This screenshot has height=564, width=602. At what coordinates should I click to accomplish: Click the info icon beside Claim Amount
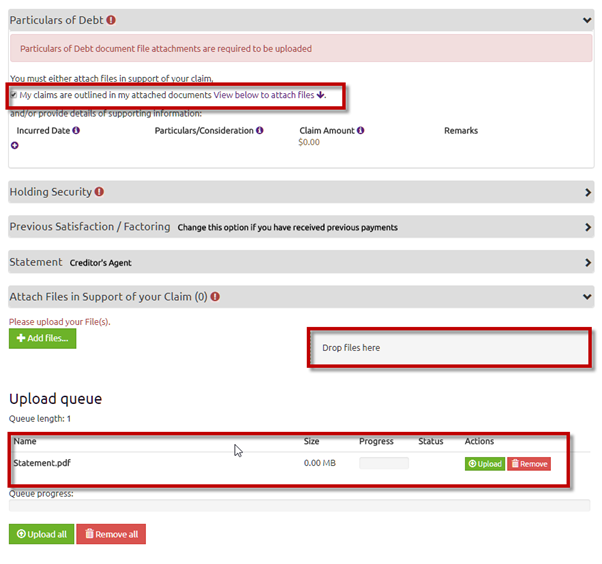pos(360,131)
